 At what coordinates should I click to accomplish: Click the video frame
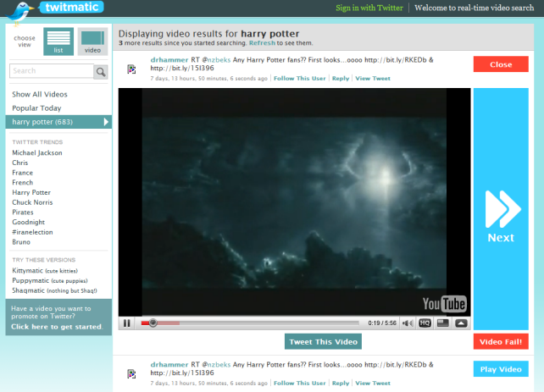click(x=294, y=202)
